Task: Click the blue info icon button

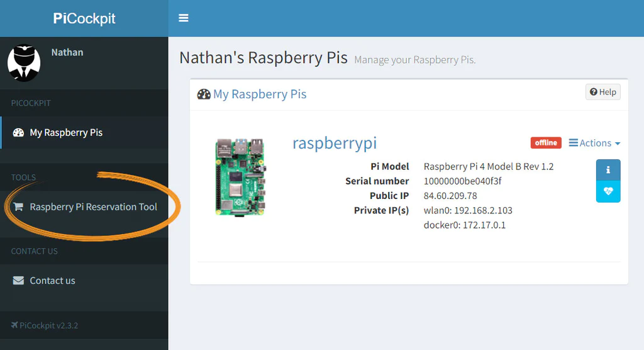Action: tap(608, 170)
